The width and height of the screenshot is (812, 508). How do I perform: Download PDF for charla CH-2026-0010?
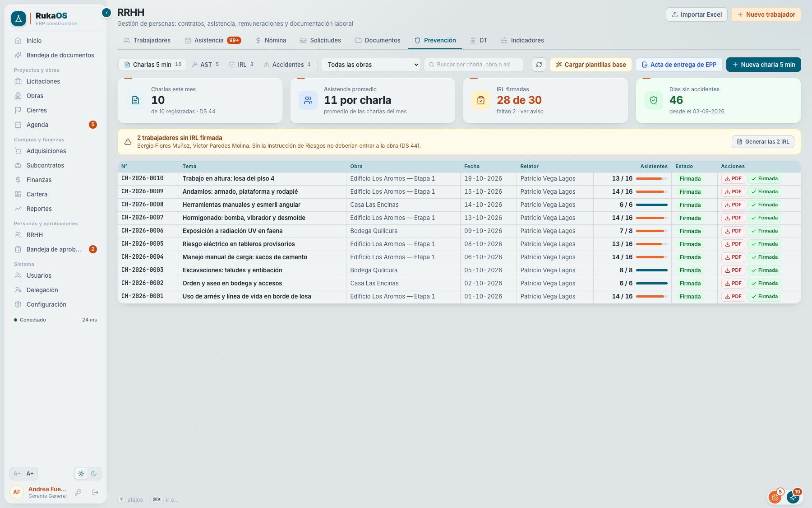coord(733,179)
